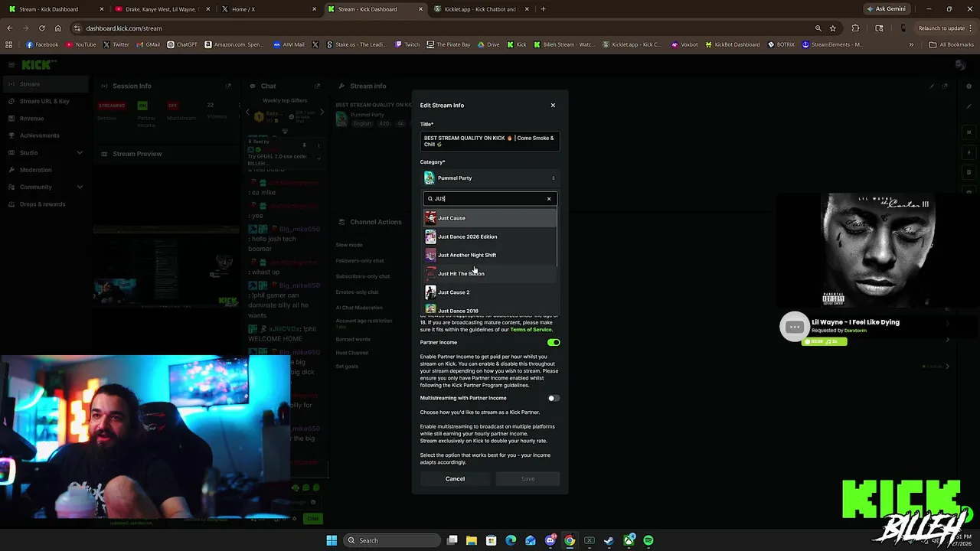Select Just Hit The Button category
This screenshot has width=980, height=551.
click(490, 273)
